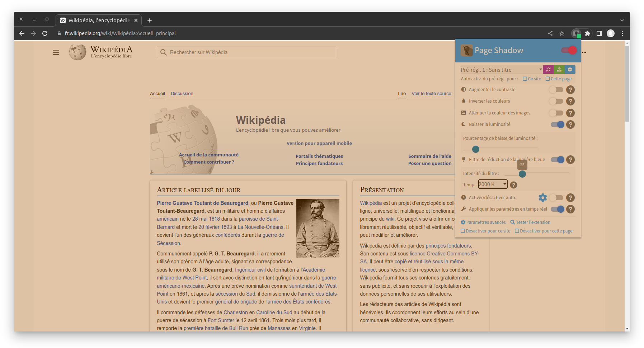Open help for Activer/désactiver auto.
The height and width of the screenshot is (348, 644).
pyautogui.click(x=570, y=198)
